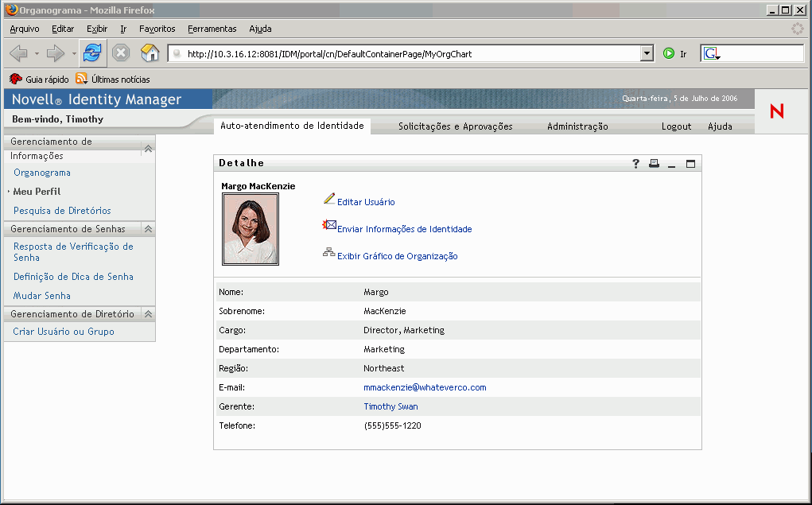
Task: Open the URL address bar dropdown
Action: (x=647, y=54)
